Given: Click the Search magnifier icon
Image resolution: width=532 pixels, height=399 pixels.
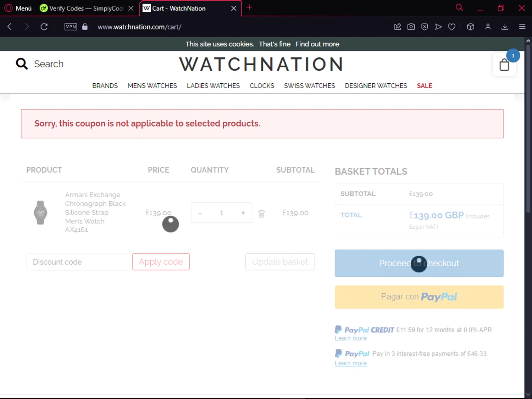Looking at the screenshot, I should [22, 64].
